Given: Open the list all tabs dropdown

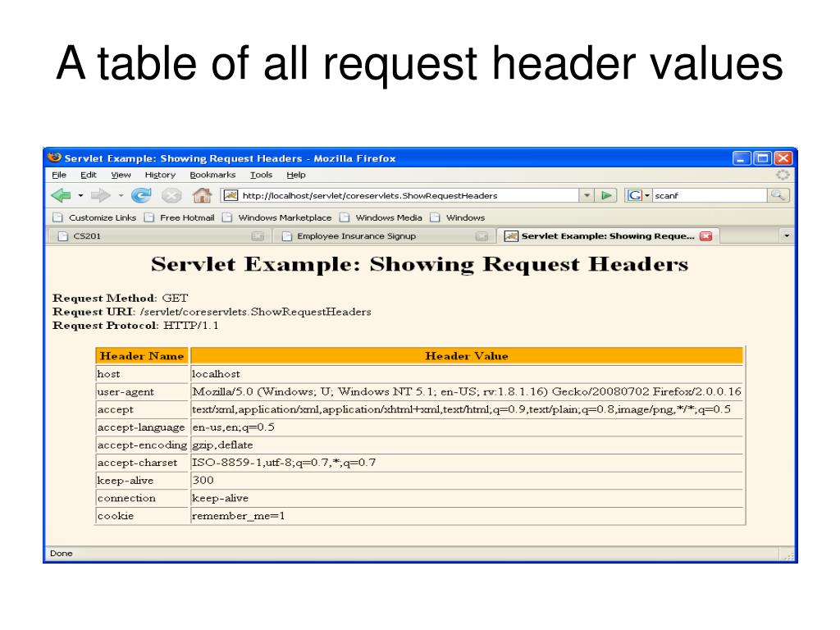Looking at the screenshot, I should pyautogui.click(x=787, y=235).
